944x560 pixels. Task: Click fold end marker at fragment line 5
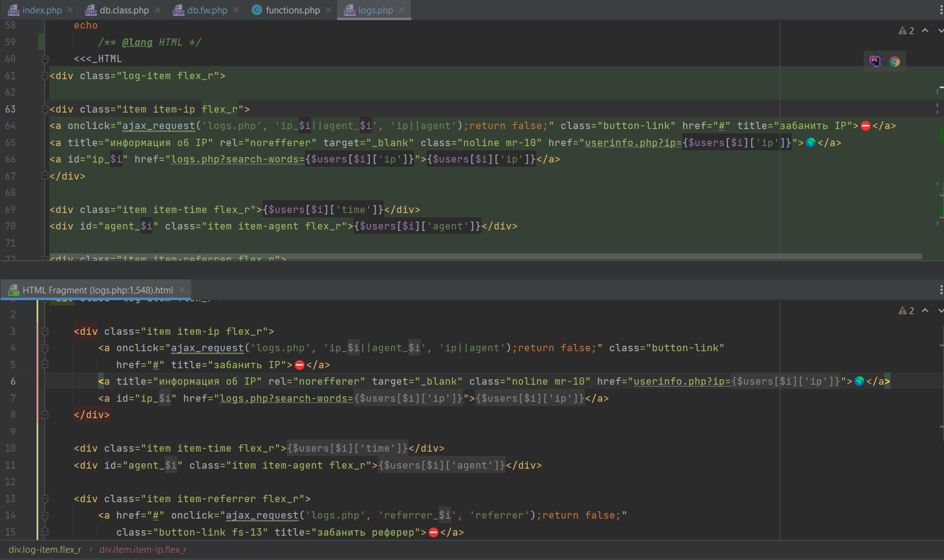[44, 365]
